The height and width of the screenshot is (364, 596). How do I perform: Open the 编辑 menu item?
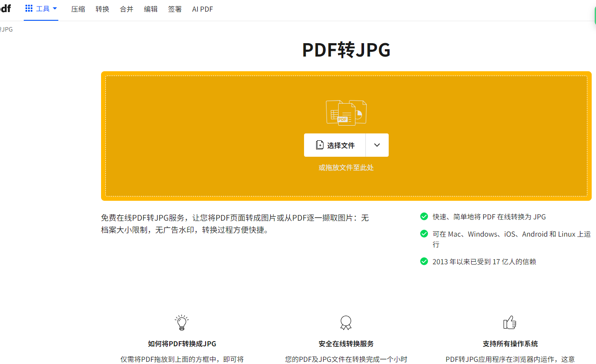pos(151,9)
